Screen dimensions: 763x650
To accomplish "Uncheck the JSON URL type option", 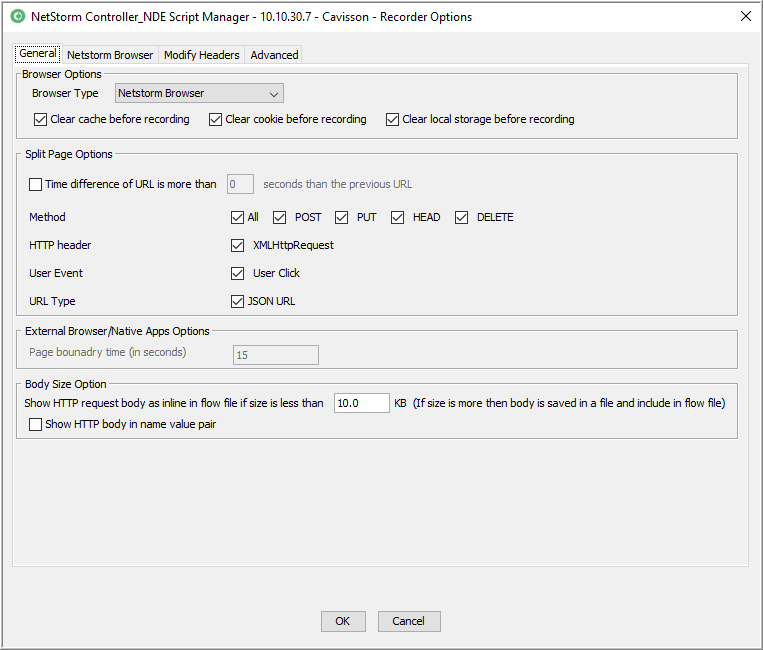I will (x=237, y=302).
